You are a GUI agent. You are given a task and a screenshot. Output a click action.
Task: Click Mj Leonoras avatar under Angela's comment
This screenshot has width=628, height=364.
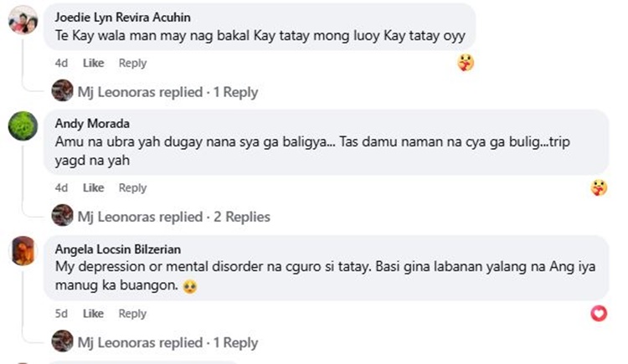tap(62, 341)
